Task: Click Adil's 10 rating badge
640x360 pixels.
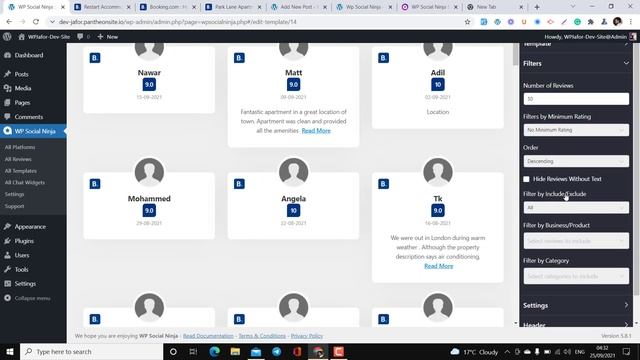Action: click(x=438, y=84)
